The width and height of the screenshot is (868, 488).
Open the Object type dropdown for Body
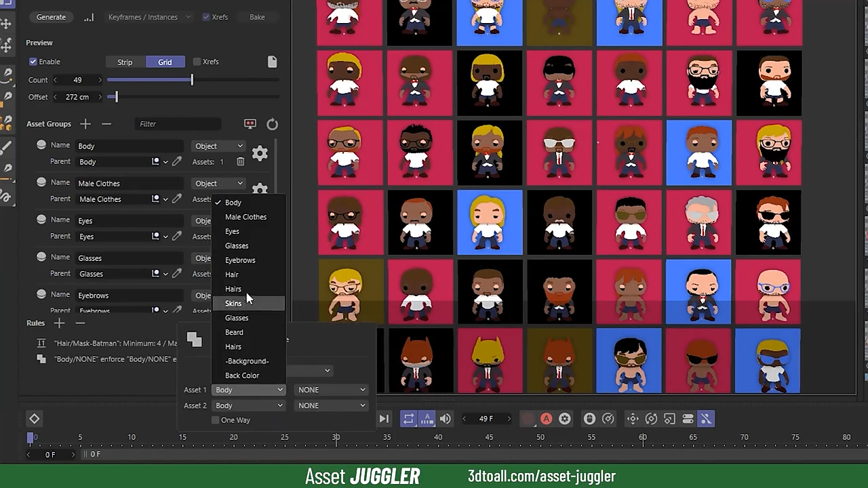click(218, 146)
